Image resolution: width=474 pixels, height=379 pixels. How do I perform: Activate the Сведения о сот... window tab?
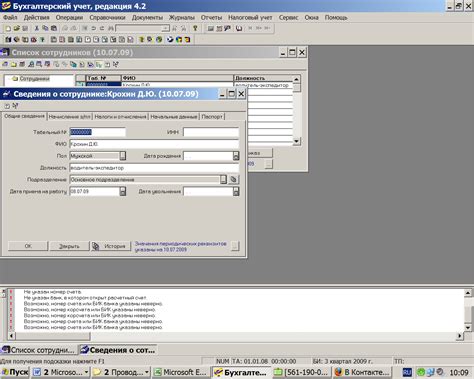pos(118,350)
